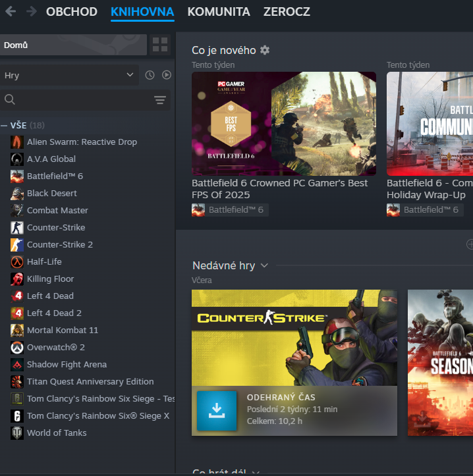Click the Counter-Strike download button
Screen dimensions: 473x476
point(217,411)
